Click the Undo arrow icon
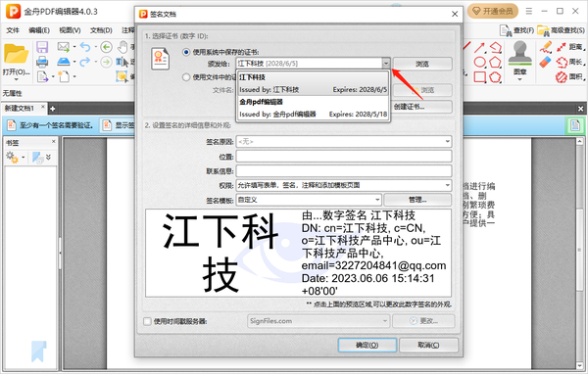 (85, 47)
